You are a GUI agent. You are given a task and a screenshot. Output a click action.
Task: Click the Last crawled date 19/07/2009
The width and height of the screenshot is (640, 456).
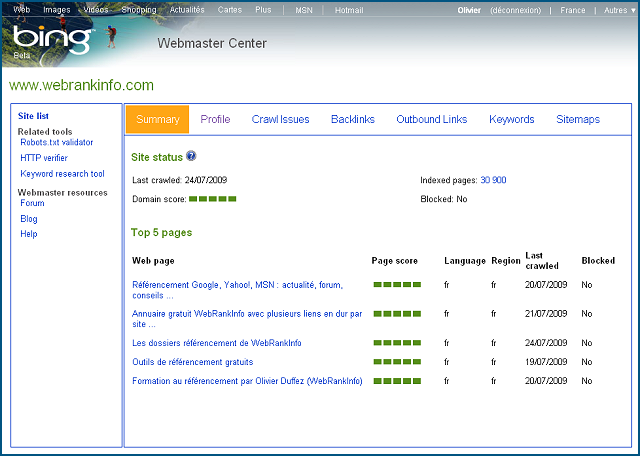coord(546,362)
